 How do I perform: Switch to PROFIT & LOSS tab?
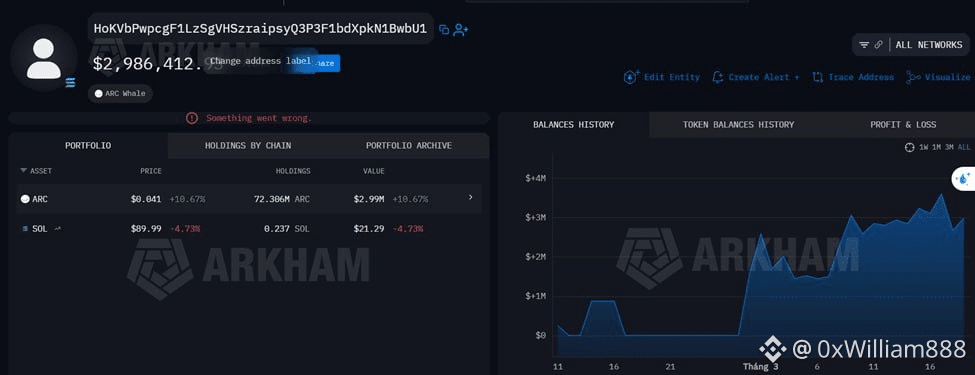click(x=903, y=124)
